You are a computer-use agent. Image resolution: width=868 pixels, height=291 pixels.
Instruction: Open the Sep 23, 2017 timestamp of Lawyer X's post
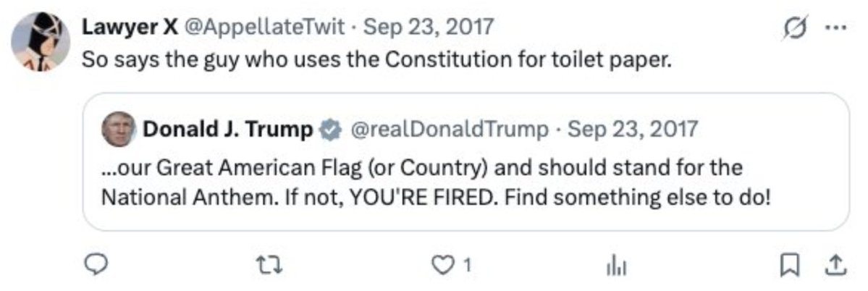pyautogui.click(x=428, y=27)
